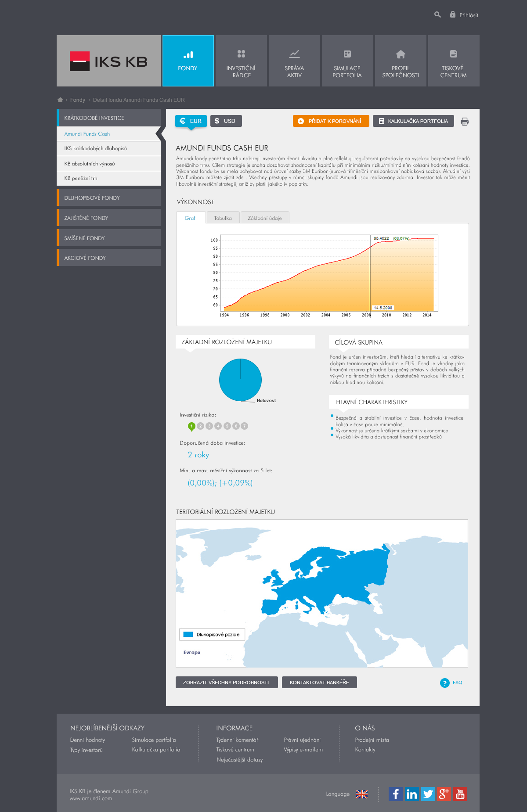Open Tiskové centrum menu tile

454,61
